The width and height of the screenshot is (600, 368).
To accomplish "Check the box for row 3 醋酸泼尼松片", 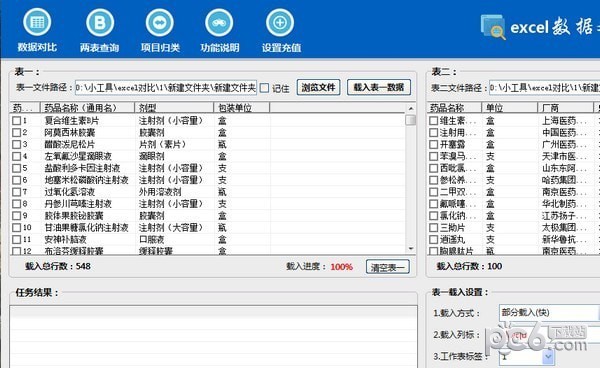I will click(16, 145).
